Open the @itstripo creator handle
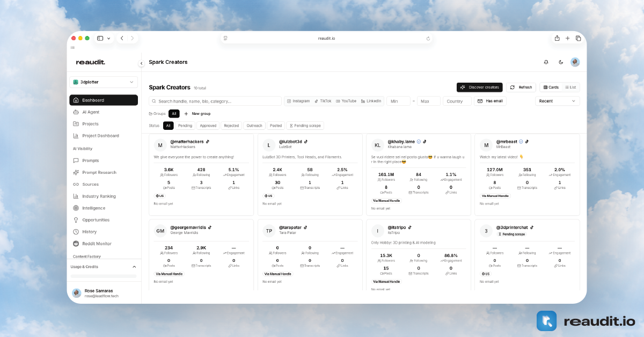 coord(398,228)
